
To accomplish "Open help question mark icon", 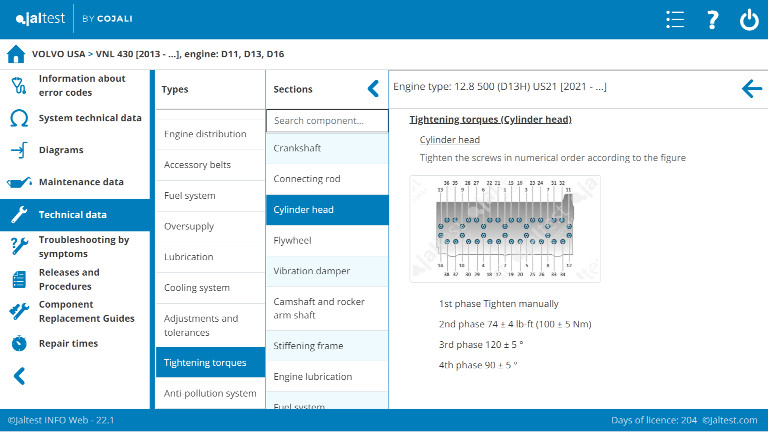I will click(712, 20).
